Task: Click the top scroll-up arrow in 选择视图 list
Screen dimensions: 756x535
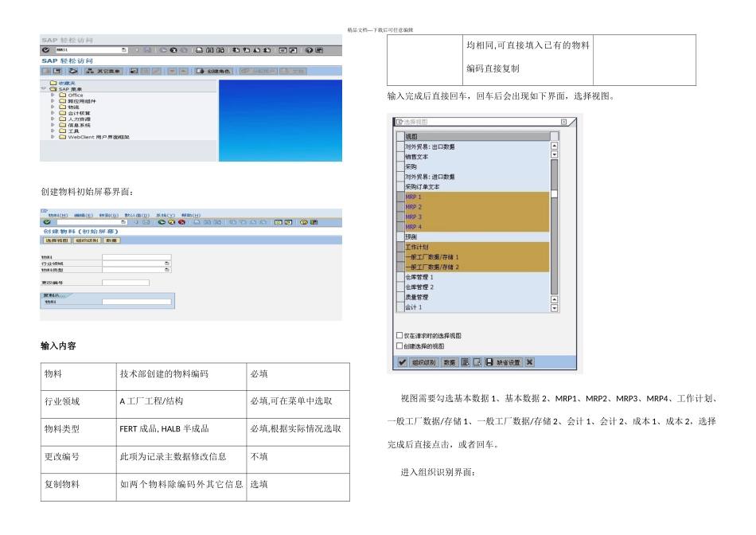Action: 554,146
